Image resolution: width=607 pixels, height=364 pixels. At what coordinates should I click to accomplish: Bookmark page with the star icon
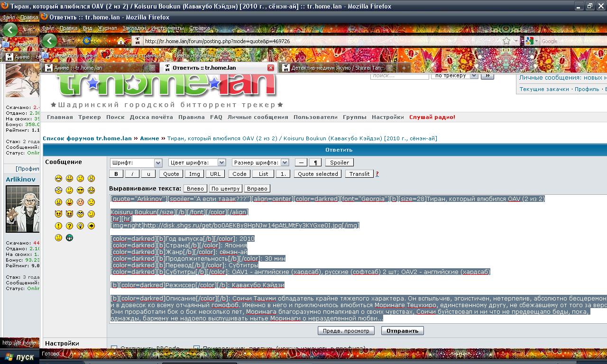(506, 41)
